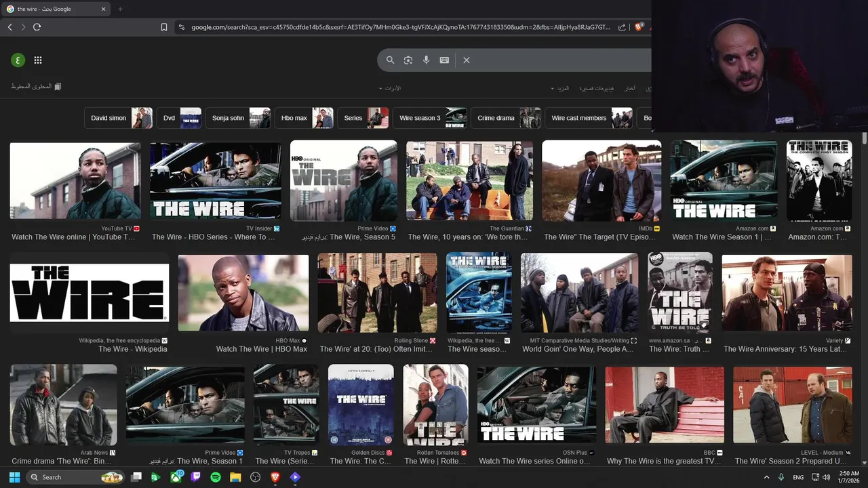868x488 pixels.
Task: Open a new browser tab with plus
Action: coord(120,9)
